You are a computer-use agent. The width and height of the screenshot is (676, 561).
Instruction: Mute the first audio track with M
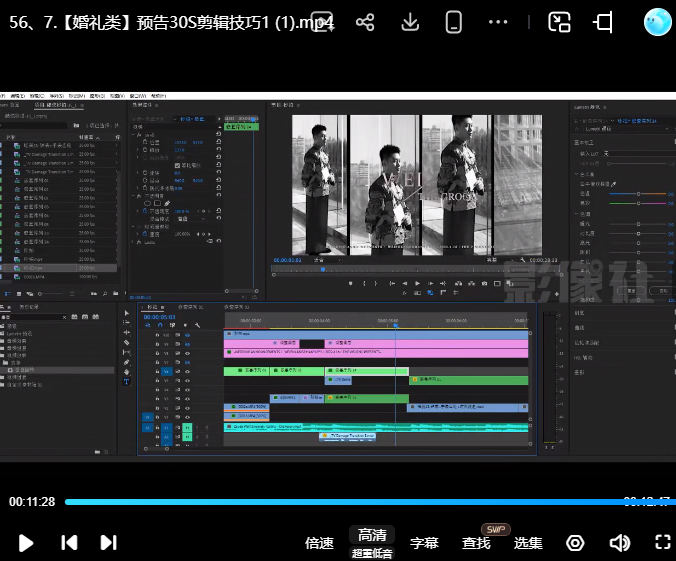pyautogui.click(x=187, y=428)
